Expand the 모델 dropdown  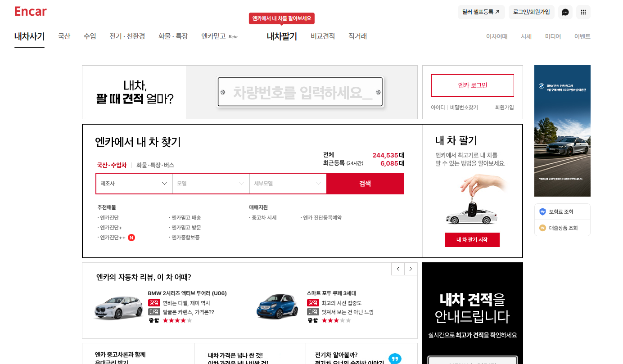[211, 184]
